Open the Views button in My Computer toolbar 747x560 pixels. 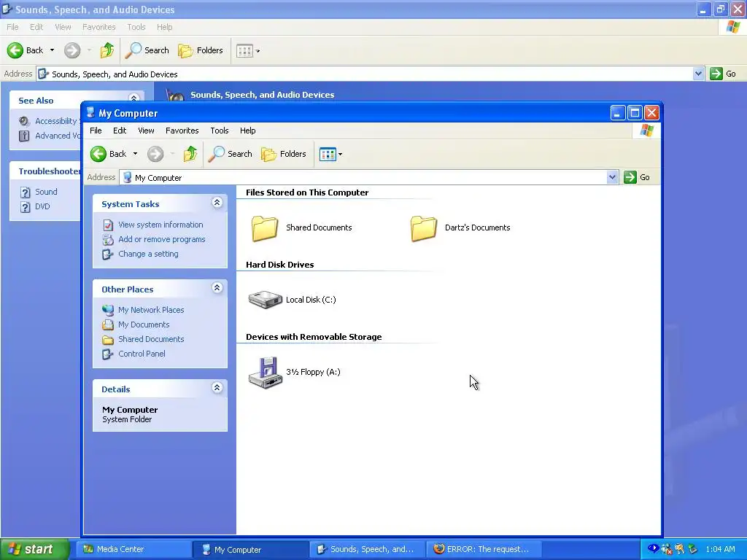click(328, 154)
